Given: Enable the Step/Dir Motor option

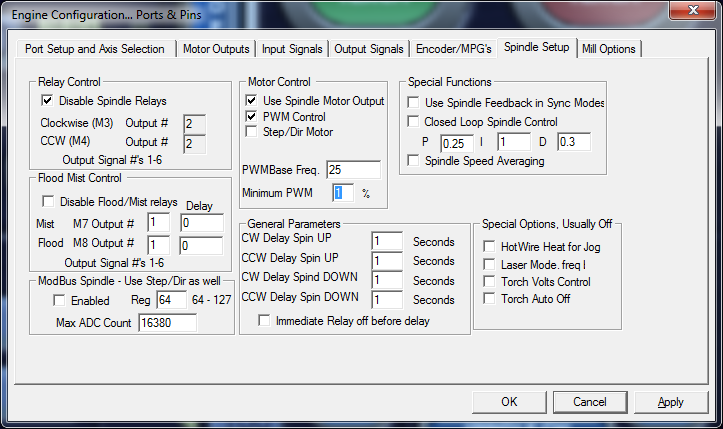Looking at the screenshot, I should point(252,131).
